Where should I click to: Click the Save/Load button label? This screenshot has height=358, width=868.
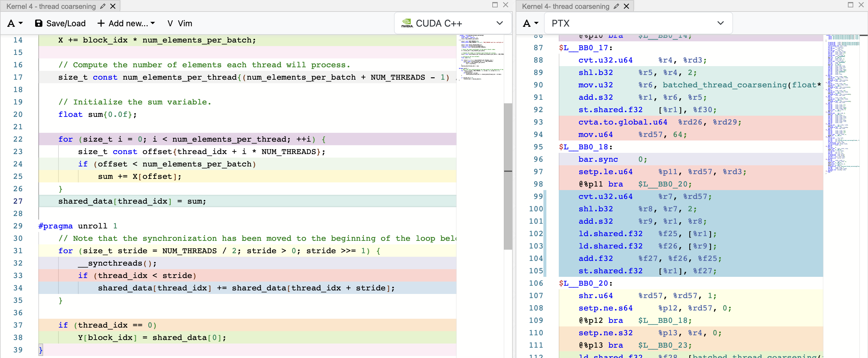pos(66,23)
